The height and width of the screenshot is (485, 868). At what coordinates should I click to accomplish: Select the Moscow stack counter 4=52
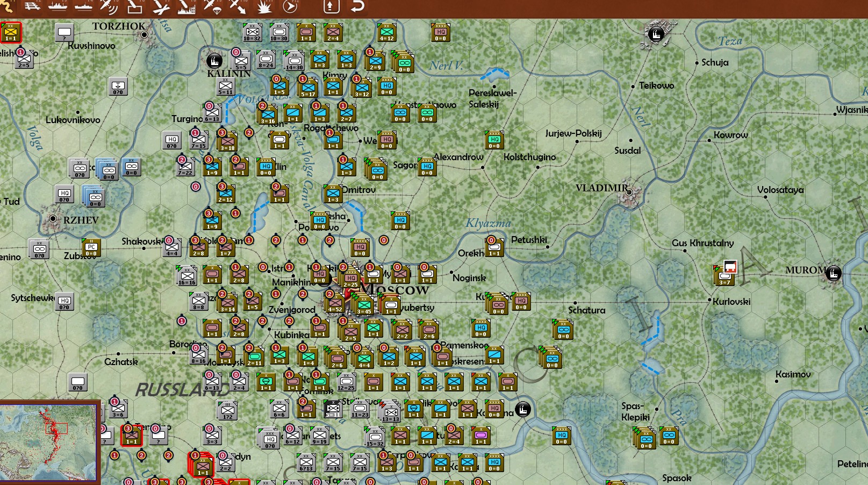click(335, 304)
